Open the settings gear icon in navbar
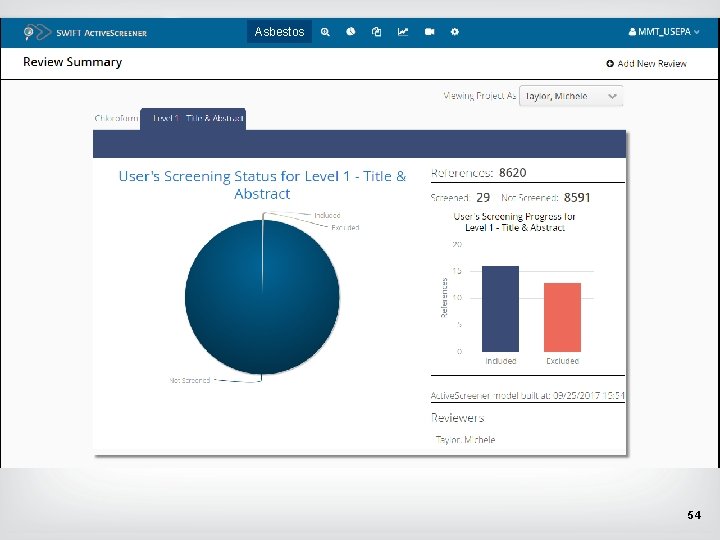The image size is (720, 540). pyautogui.click(x=455, y=32)
